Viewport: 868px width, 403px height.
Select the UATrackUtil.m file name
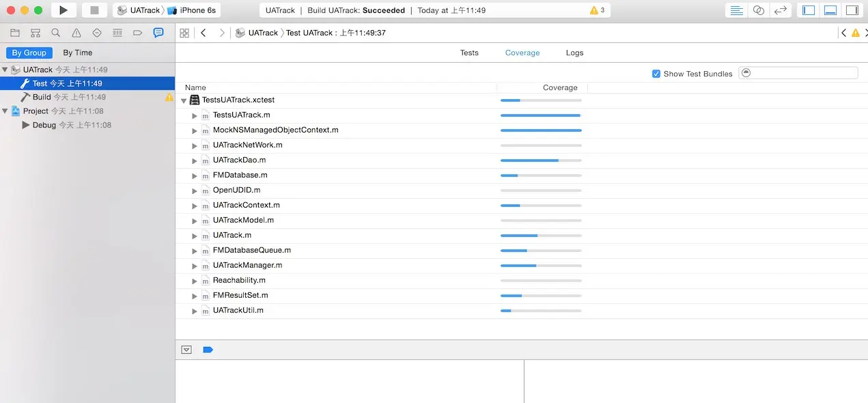[238, 310]
